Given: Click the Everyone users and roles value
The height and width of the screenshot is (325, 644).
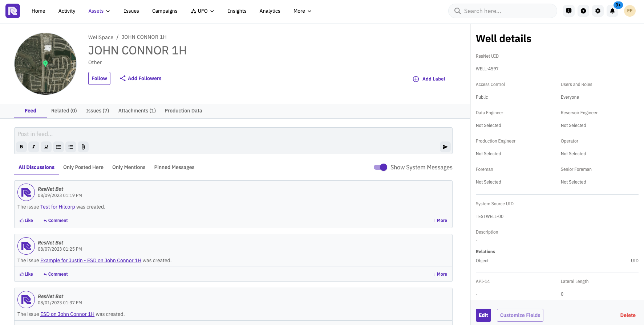Looking at the screenshot, I should click(x=570, y=97).
